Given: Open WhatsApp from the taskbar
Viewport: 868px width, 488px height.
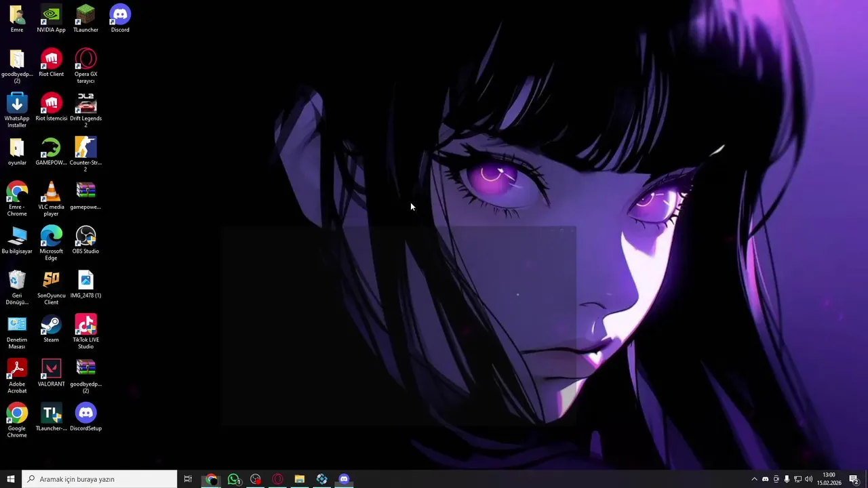Looking at the screenshot, I should 234,479.
